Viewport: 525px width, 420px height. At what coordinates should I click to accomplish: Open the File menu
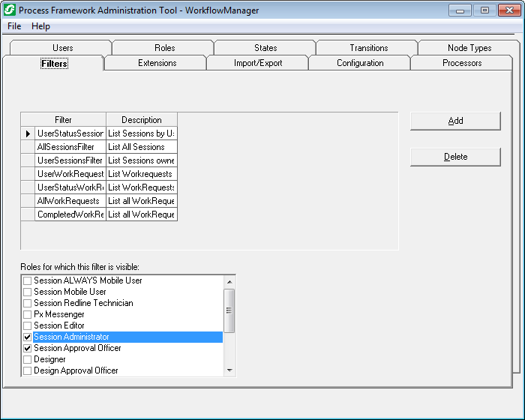[x=14, y=26]
